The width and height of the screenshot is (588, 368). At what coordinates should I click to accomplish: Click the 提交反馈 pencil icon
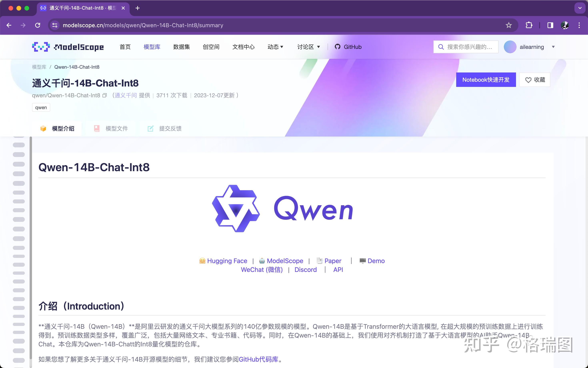[x=151, y=128]
